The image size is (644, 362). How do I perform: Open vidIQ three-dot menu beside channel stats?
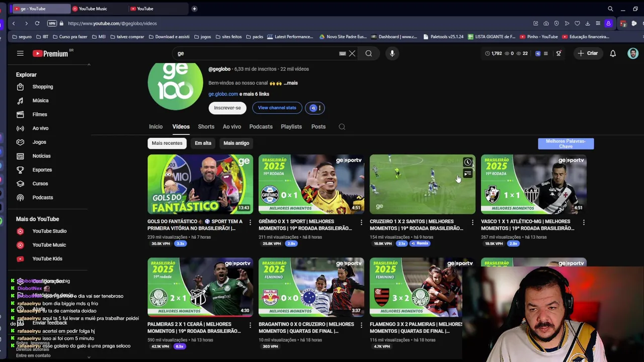click(319, 108)
